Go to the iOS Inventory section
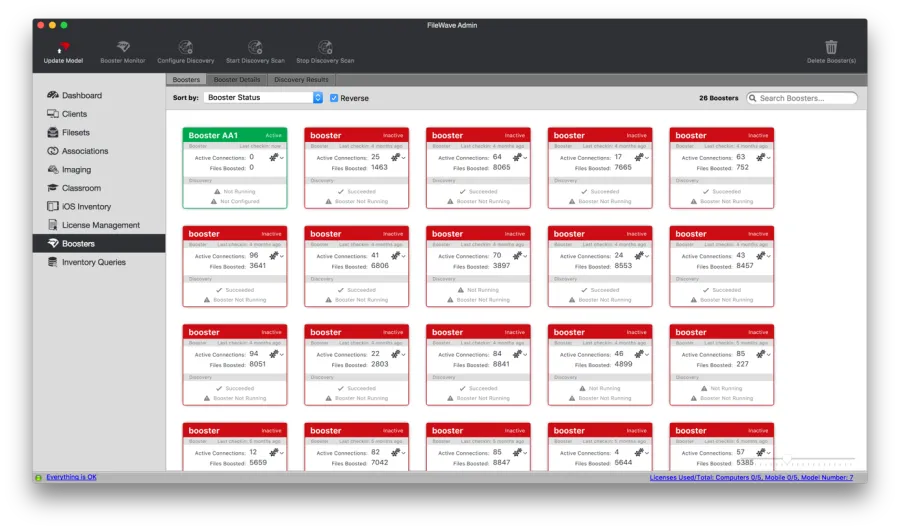 click(86, 206)
